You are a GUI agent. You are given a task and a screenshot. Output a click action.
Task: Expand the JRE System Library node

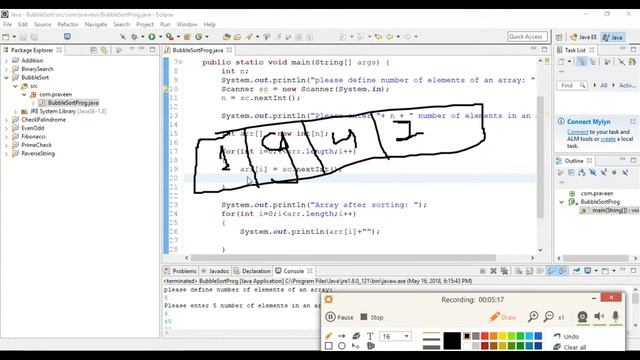(16, 111)
